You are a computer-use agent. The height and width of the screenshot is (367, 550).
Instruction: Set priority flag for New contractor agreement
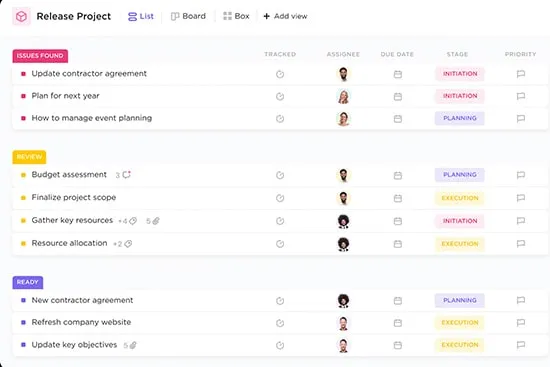tap(521, 300)
